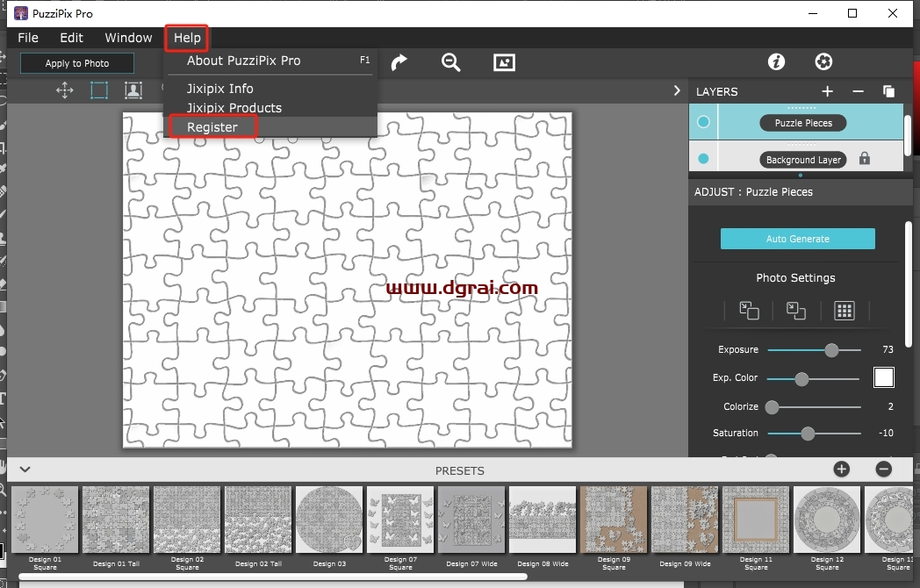920x588 pixels.
Task: Click the flower-shaped settings icon
Action: coord(823,61)
